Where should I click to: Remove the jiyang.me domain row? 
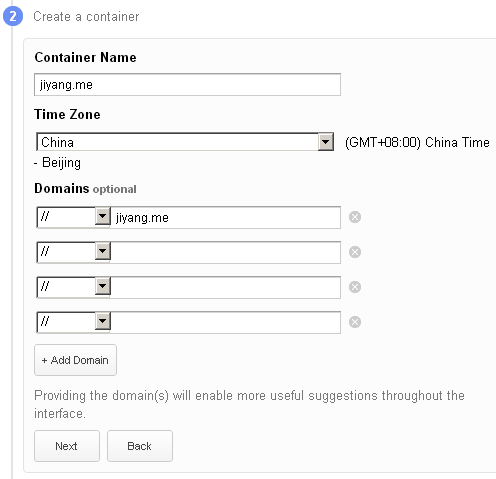[355, 217]
